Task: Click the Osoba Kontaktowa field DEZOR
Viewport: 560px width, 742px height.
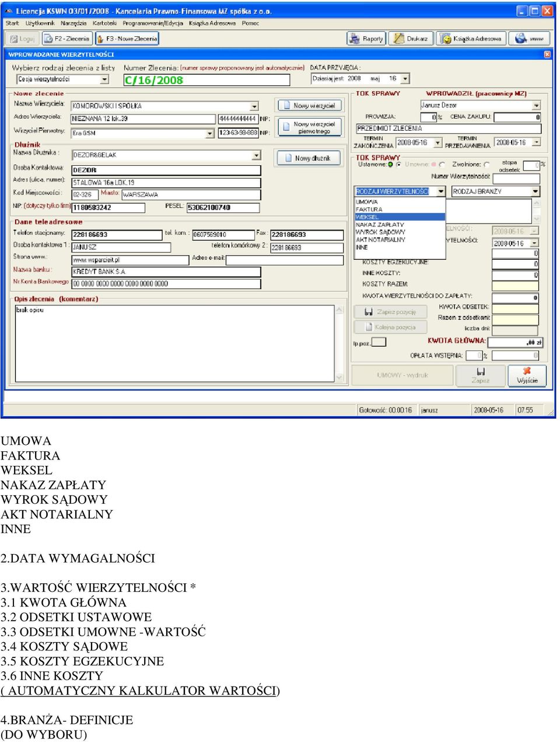Action: click(x=166, y=170)
